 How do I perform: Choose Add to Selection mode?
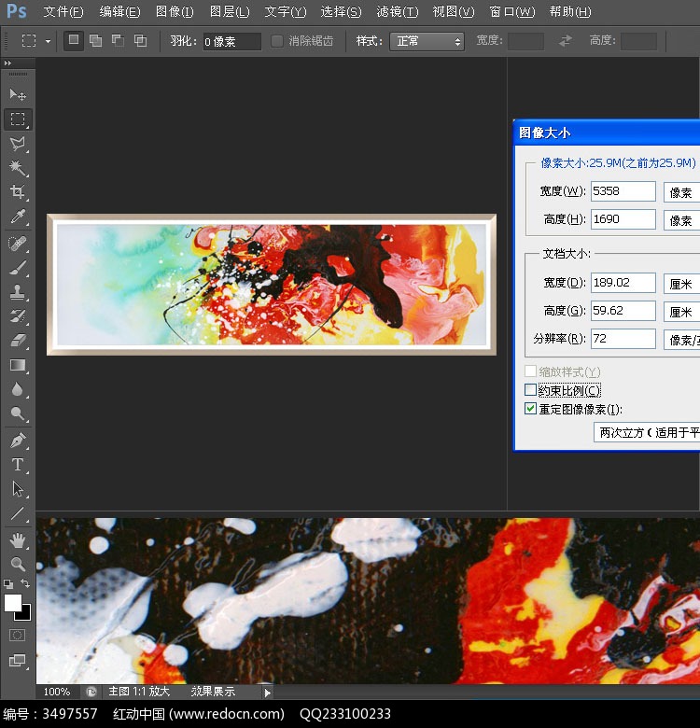tap(95, 41)
